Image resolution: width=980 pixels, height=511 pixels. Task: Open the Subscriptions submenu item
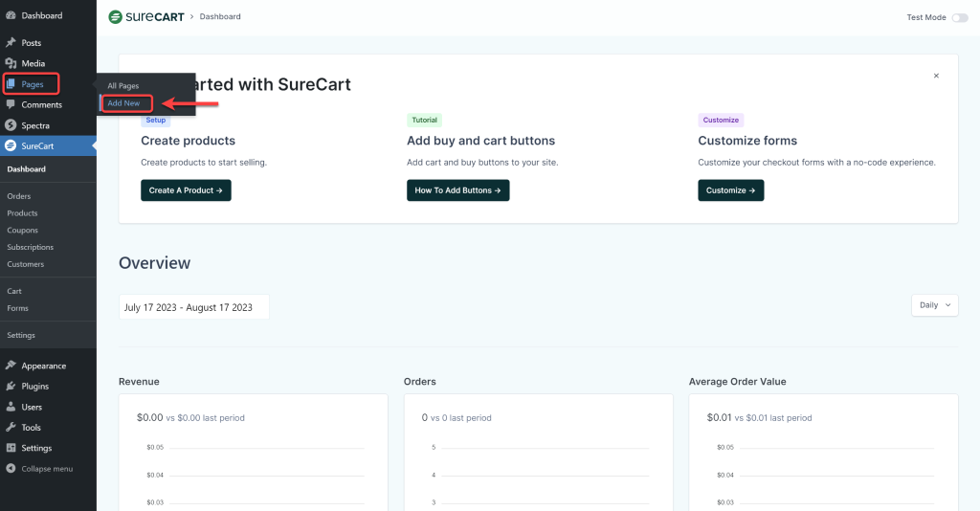tap(30, 247)
